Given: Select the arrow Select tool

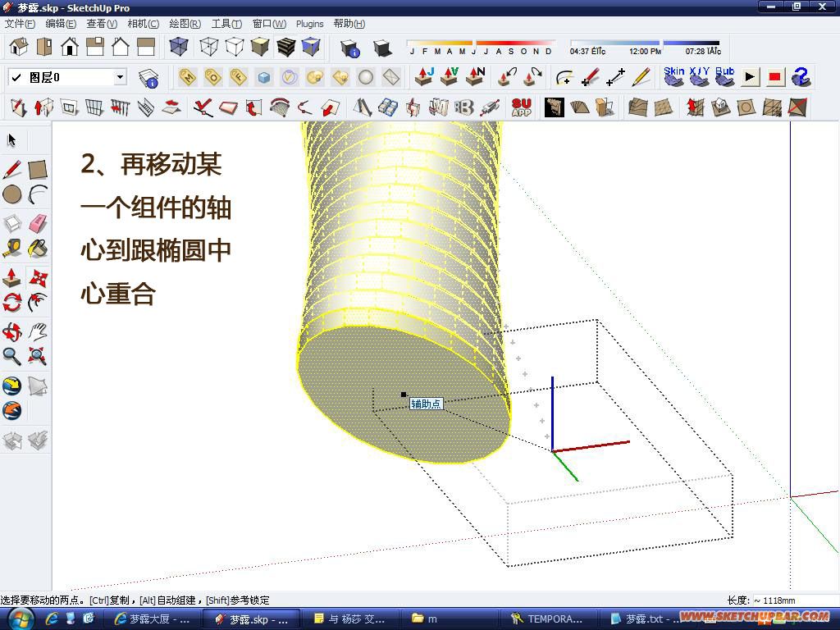Looking at the screenshot, I should 11,140.
